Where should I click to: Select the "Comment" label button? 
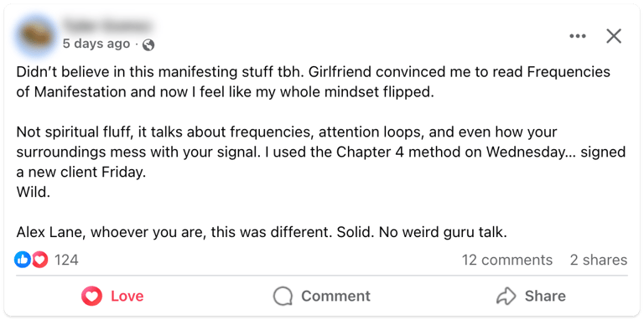tap(335, 297)
